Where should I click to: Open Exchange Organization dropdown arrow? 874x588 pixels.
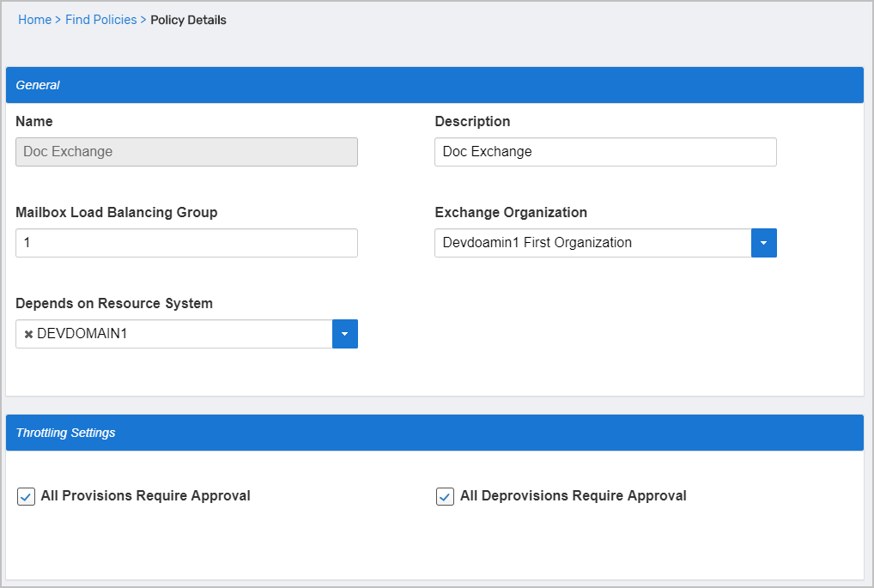pos(763,243)
